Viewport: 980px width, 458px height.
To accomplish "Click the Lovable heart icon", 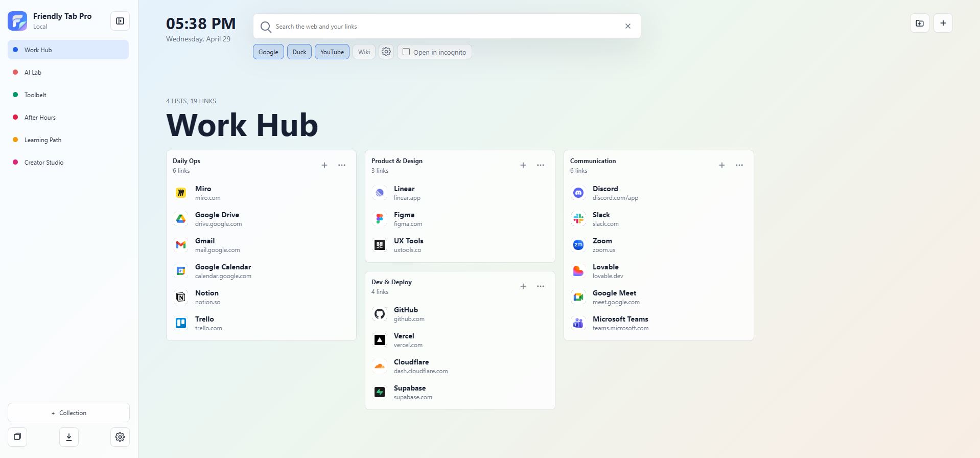I will pyautogui.click(x=578, y=271).
